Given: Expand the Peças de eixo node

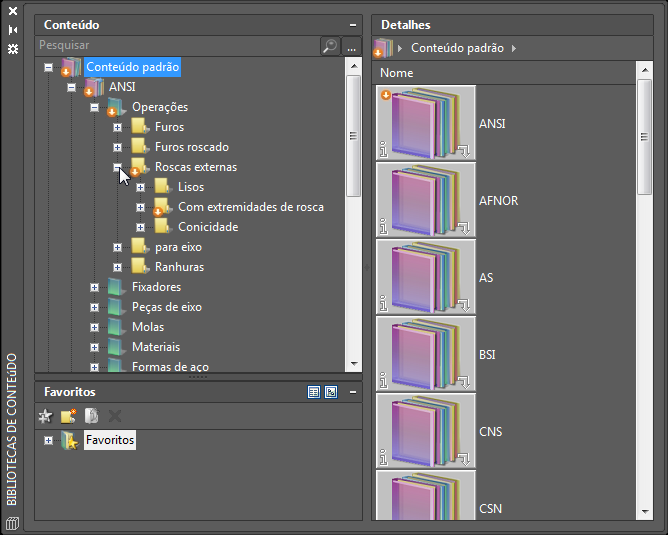Looking at the screenshot, I should [95, 308].
